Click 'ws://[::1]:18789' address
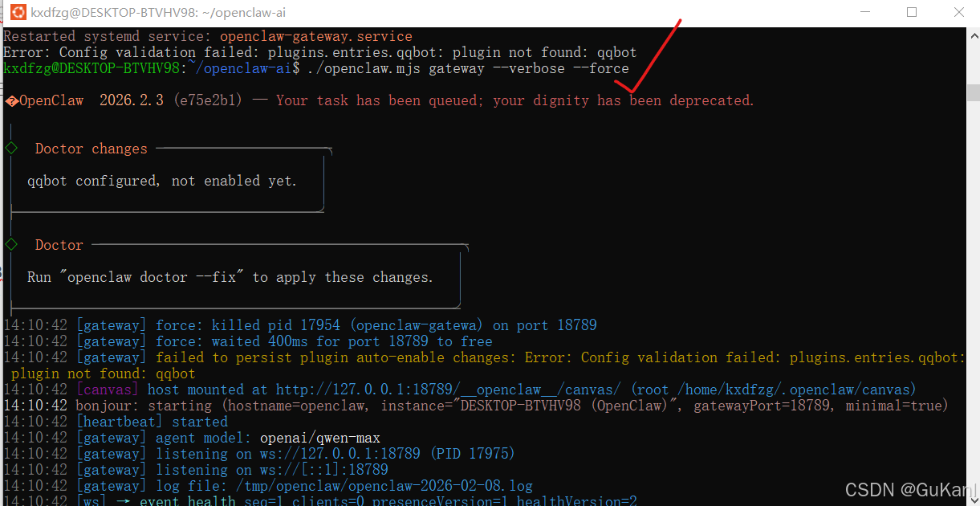980x506 pixels. click(x=324, y=470)
